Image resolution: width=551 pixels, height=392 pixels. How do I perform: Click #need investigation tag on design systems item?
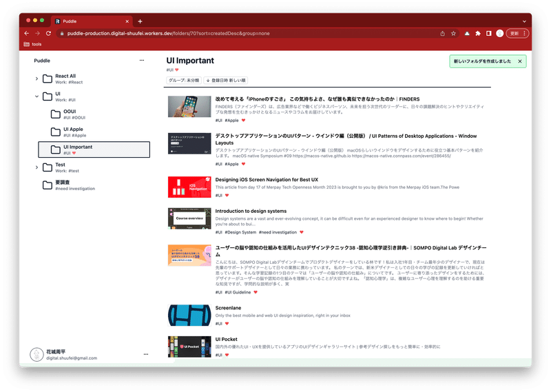(x=278, y=232)
